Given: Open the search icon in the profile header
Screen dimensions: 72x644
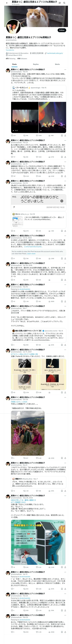Looking at the screenshot, I should point(64,3).
